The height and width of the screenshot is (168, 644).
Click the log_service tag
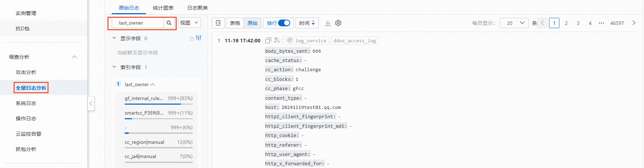tap(307, 41)
